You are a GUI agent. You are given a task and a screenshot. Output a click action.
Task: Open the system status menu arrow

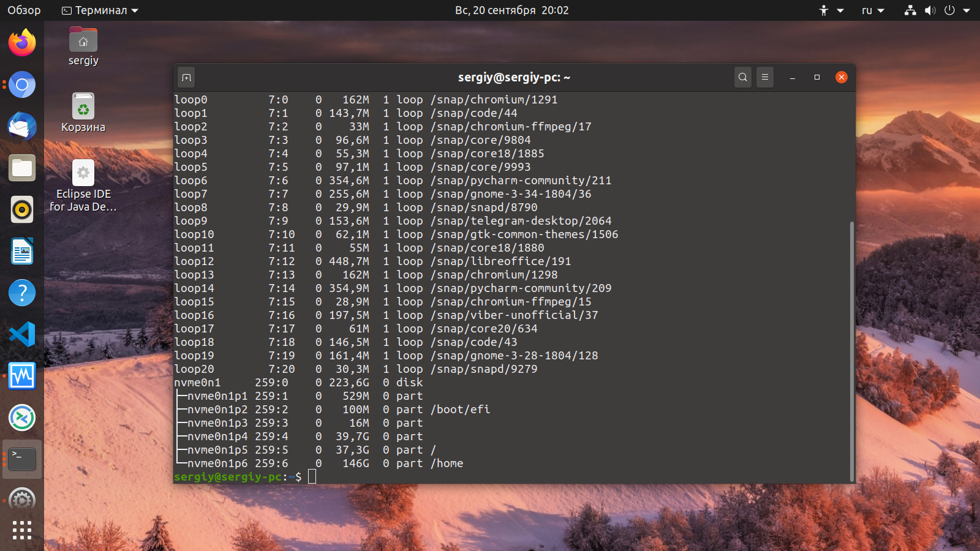[x=967, y=10]
